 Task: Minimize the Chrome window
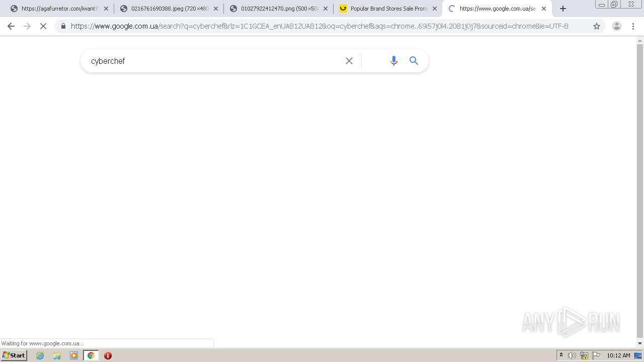point(602,5)
